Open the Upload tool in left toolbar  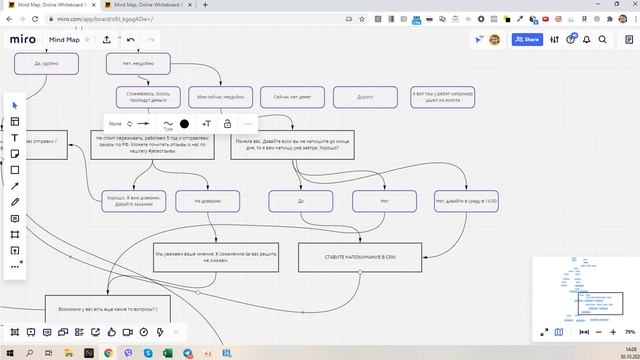[x=15, y=251]
